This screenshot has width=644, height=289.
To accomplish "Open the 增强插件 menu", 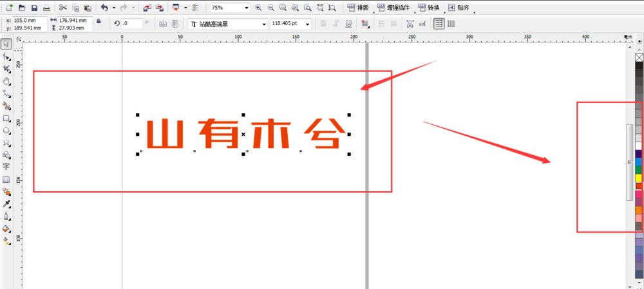I will pos(393,7).
